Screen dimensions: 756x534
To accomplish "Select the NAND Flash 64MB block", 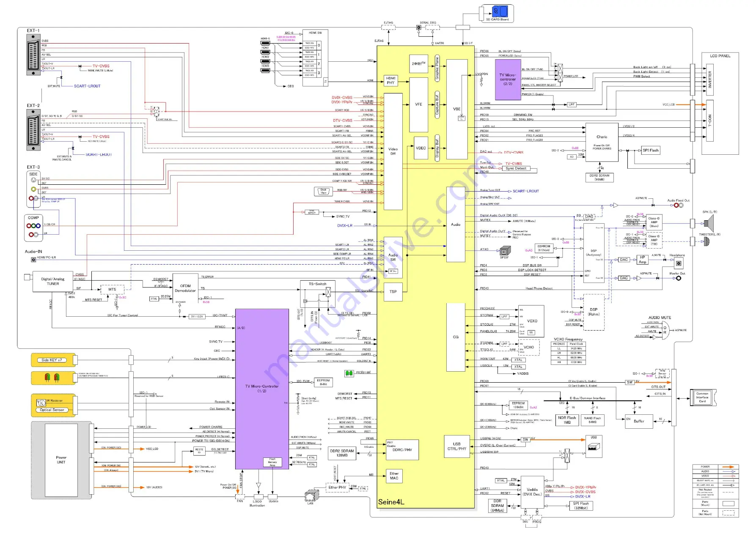I will click(x=593, y=420).
